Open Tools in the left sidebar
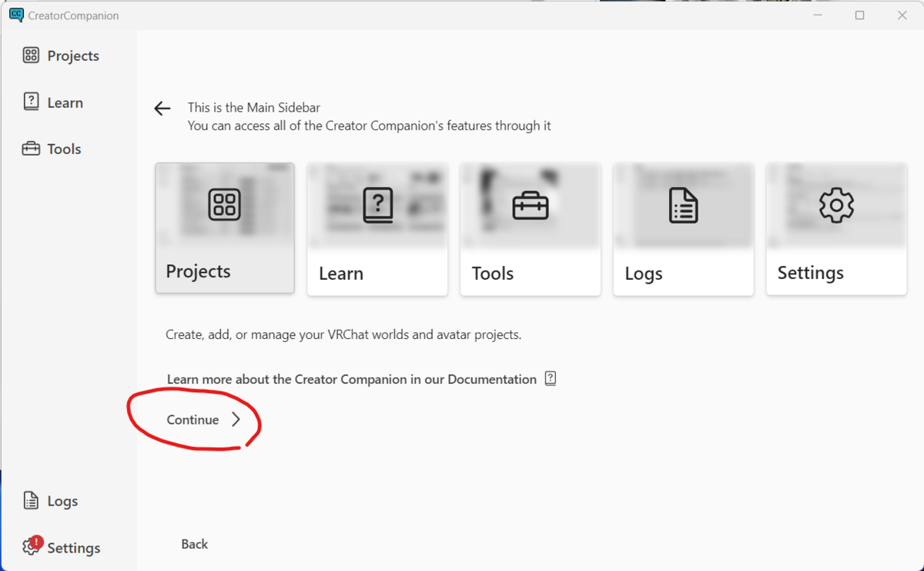The width and height of the screenshot is (924, 571). point(52,149)
